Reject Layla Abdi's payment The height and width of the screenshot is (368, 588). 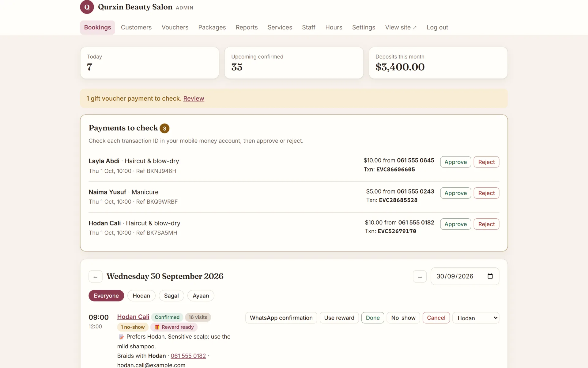tap(486, 162)
